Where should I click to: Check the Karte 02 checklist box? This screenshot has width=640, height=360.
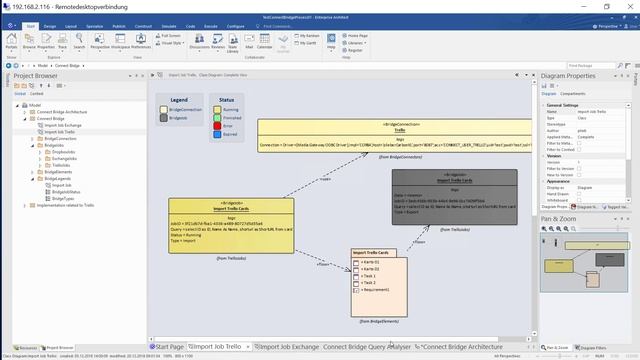click(x=356, y=269)
